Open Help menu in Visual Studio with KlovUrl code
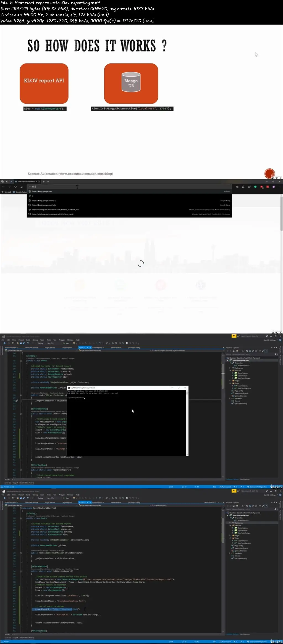This screenshot has height=644, width=283. pyautogui.click(x=78, y=495)
